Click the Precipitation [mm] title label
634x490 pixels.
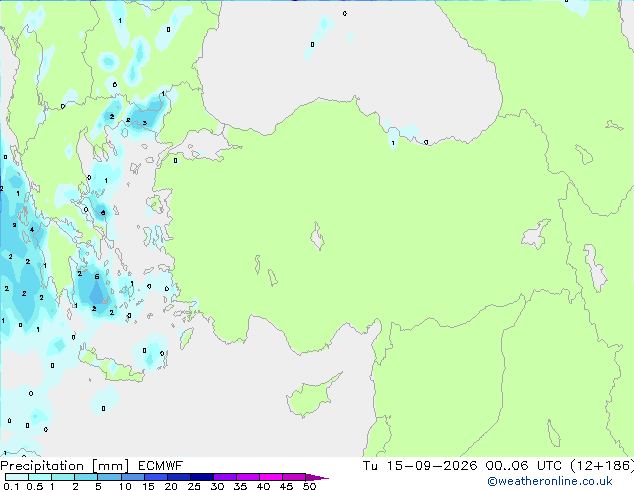[65, 466]
